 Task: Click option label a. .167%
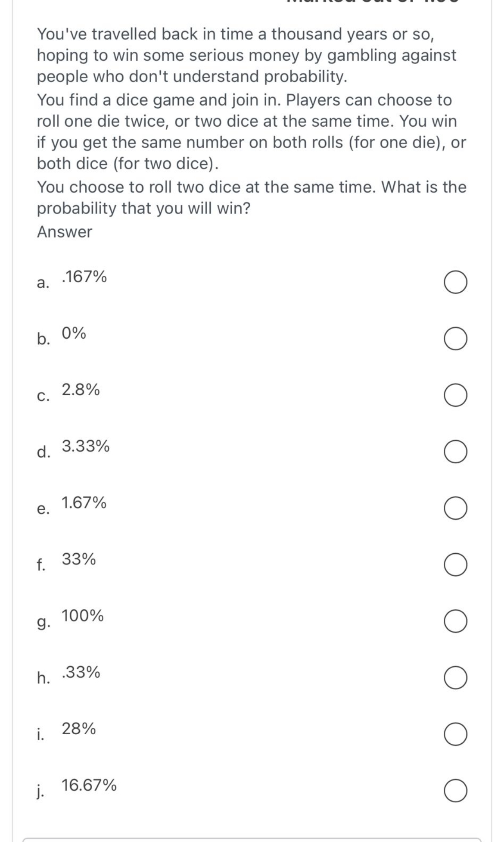point(72,280)
